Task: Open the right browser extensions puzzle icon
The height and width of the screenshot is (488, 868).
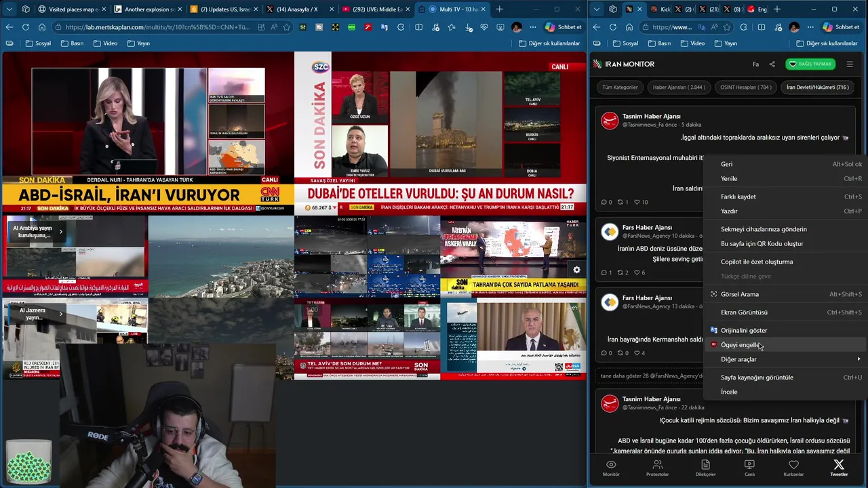Action: click(x=744, y=27)
